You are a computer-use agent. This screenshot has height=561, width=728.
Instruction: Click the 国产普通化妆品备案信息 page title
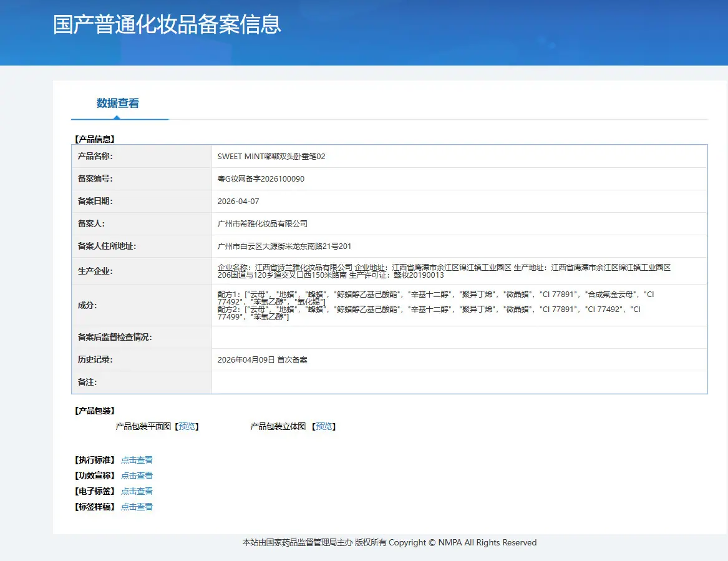(167, 24)
